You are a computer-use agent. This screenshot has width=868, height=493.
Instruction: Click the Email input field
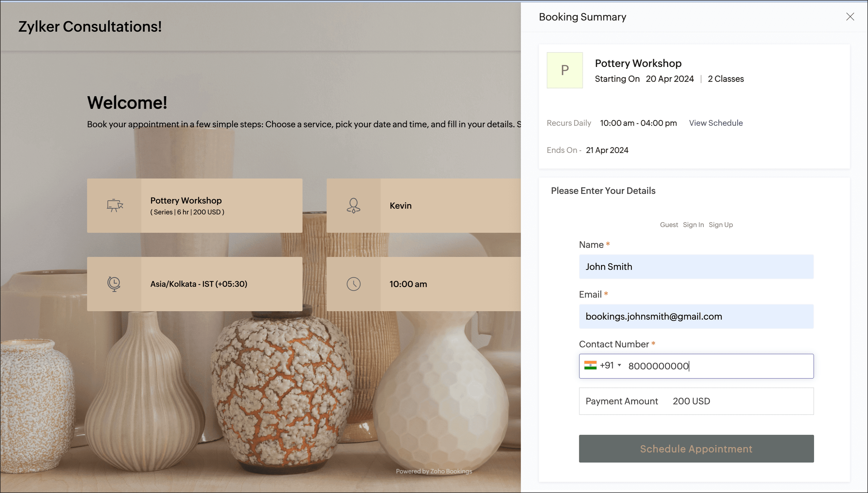point(696,317)
